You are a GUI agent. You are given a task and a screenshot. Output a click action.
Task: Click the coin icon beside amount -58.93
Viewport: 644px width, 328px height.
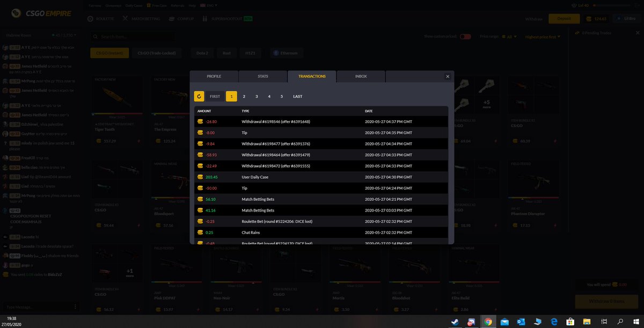200,155
